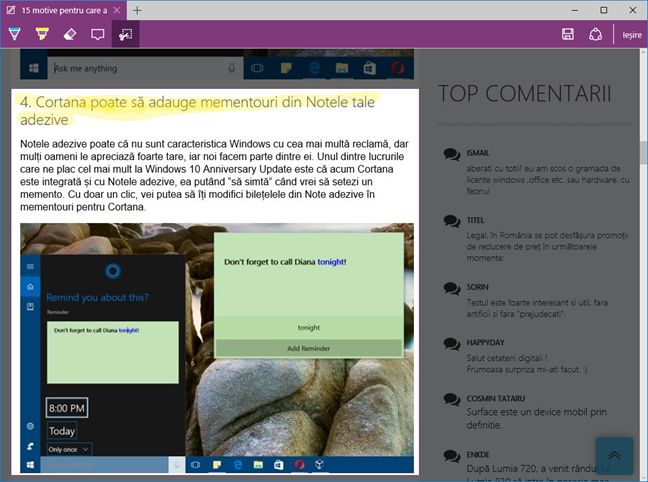Viewport: 648px width, 482px height.
Task: Open the 'Only once' dropdown
Action: 69,449
